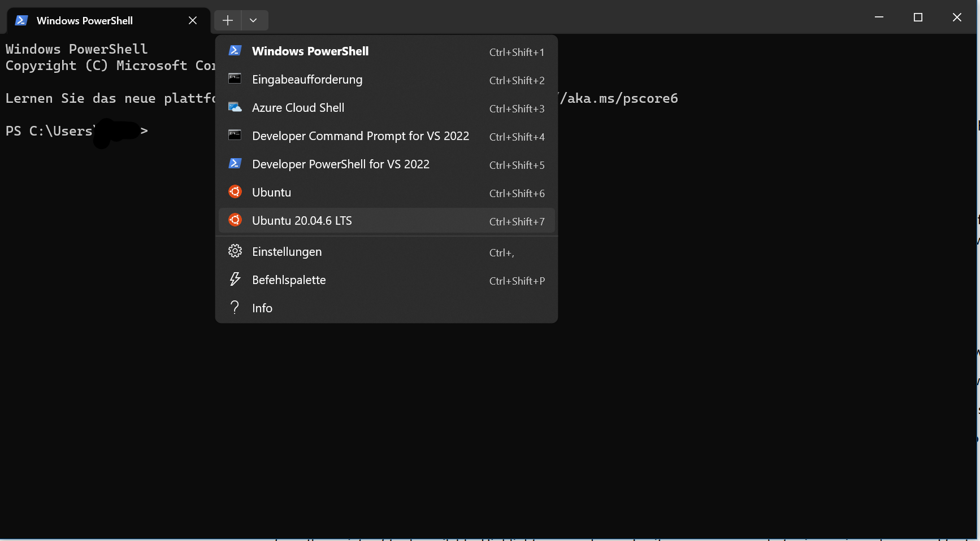Screen dimensions: 980x541
Task: Click the PowerShell icon on the active tab
Action: [21, 20]
